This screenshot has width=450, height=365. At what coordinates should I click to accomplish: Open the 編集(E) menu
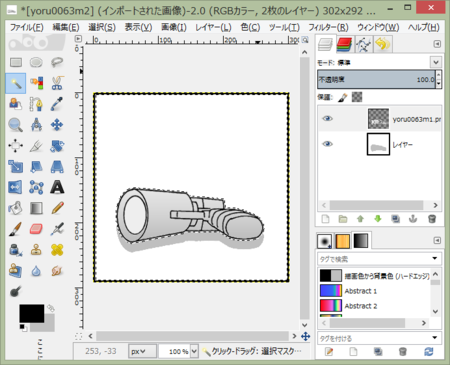coord(66,27)
